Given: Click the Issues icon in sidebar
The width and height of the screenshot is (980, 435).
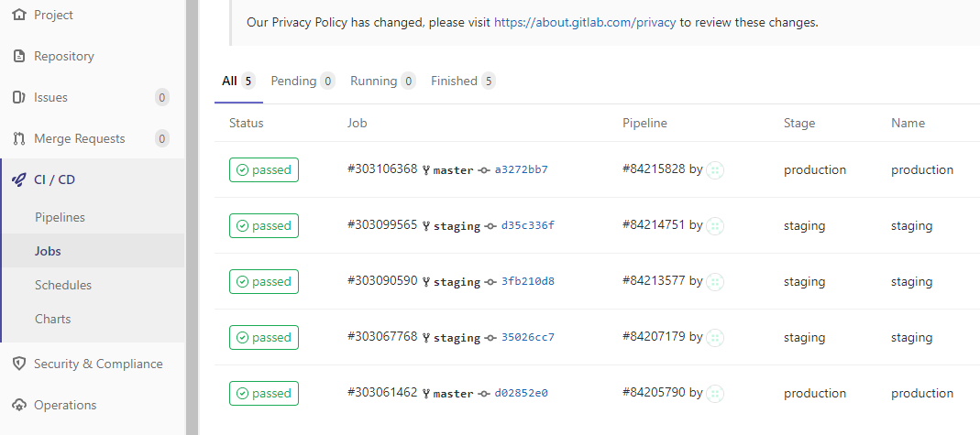Looking at the screenshot, I should pyautogui.click(x=19, y=97).
